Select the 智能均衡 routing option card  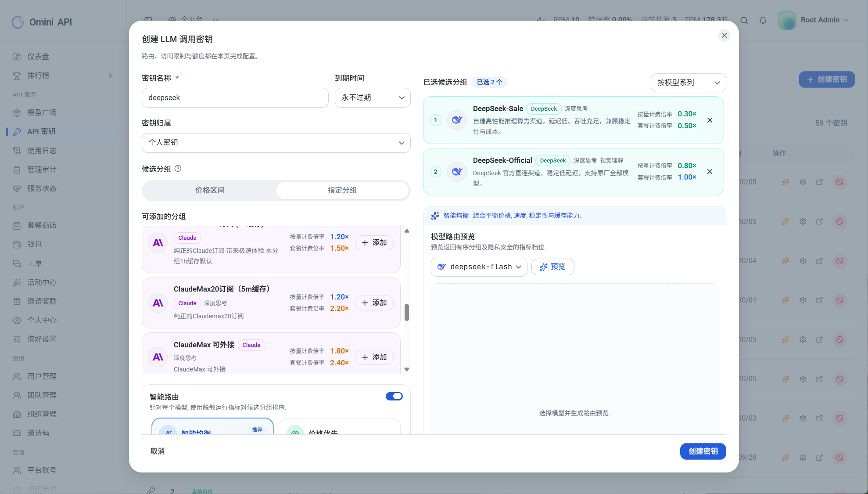click(x=212, y=427)
